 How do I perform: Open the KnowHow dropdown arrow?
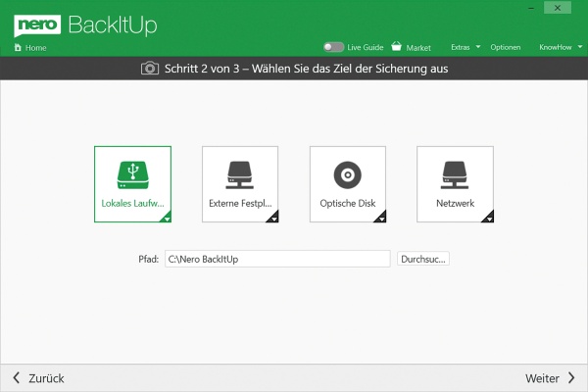pos(580,47)
